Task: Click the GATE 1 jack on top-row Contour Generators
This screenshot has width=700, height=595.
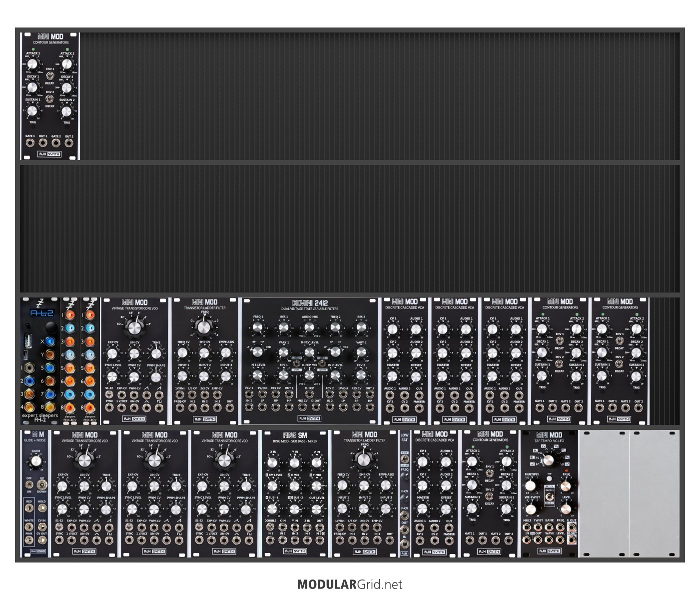Action: (30, 143)
